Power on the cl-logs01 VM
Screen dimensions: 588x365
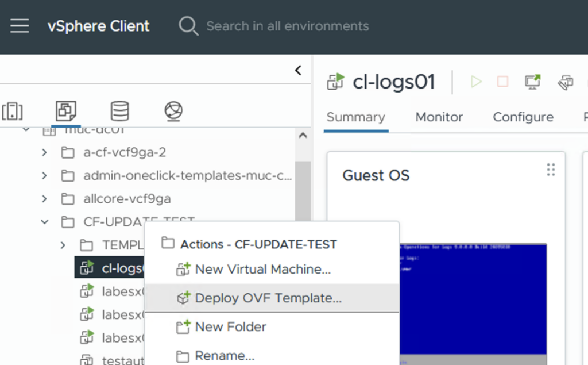pos(476,82)
